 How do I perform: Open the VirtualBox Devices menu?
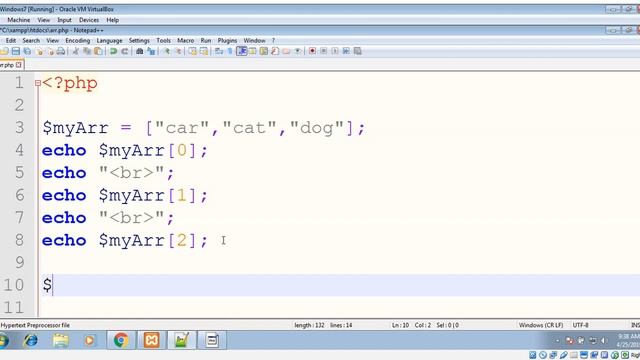tap(89, 20)
